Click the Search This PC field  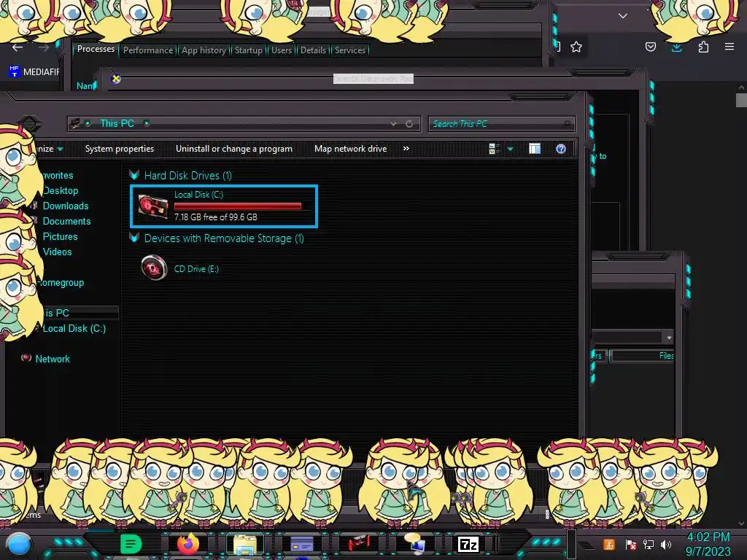click(x=501, y=124)
